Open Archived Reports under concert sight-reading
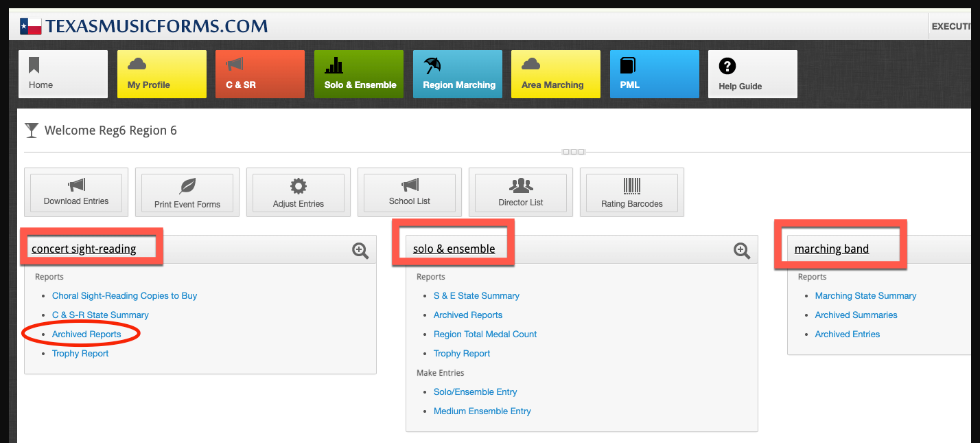 [86, 334]
